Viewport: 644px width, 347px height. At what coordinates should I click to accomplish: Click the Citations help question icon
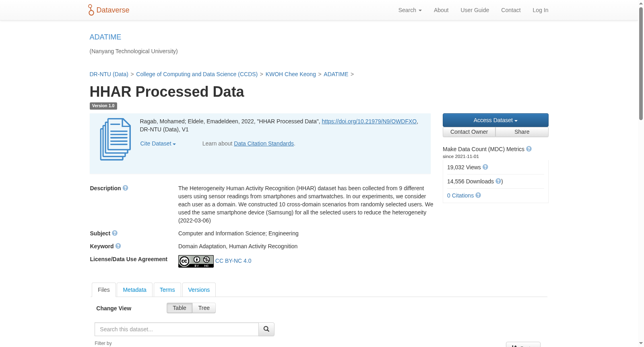tap(478, 195)
